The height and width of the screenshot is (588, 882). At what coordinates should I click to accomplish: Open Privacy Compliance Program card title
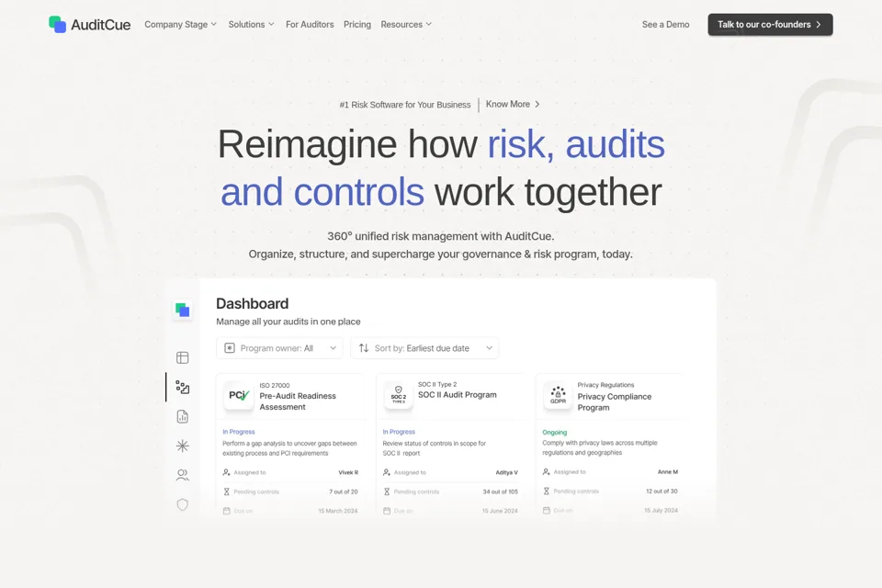coord(615,401)
